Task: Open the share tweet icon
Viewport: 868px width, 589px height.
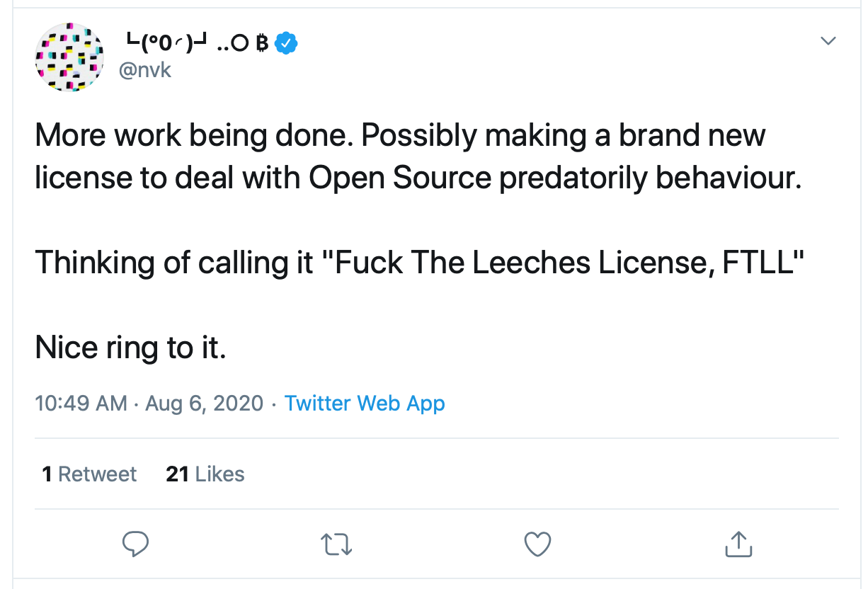Action: pos(738,544)
